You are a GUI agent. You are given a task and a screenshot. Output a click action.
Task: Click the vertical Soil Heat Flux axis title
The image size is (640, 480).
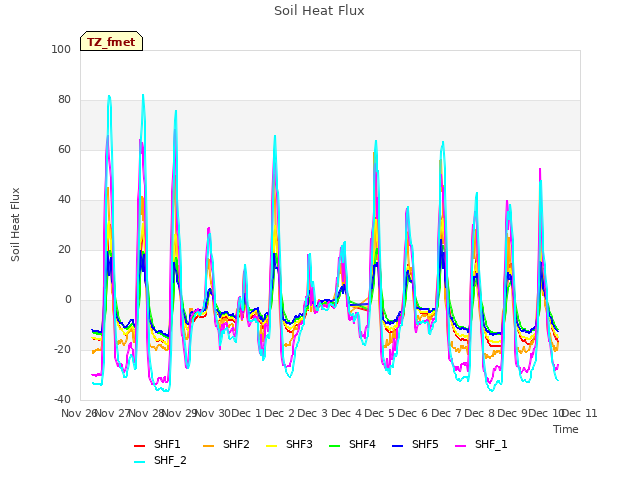15,225
